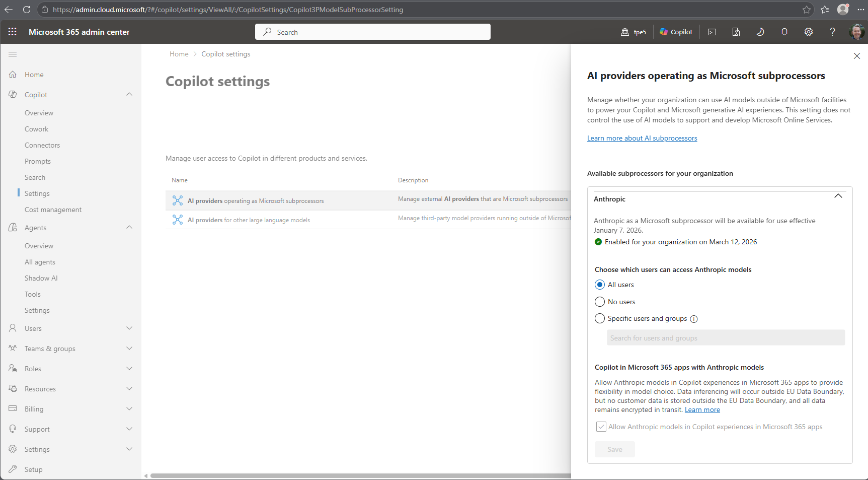Open browser more options ellipsis

[860, 10]
